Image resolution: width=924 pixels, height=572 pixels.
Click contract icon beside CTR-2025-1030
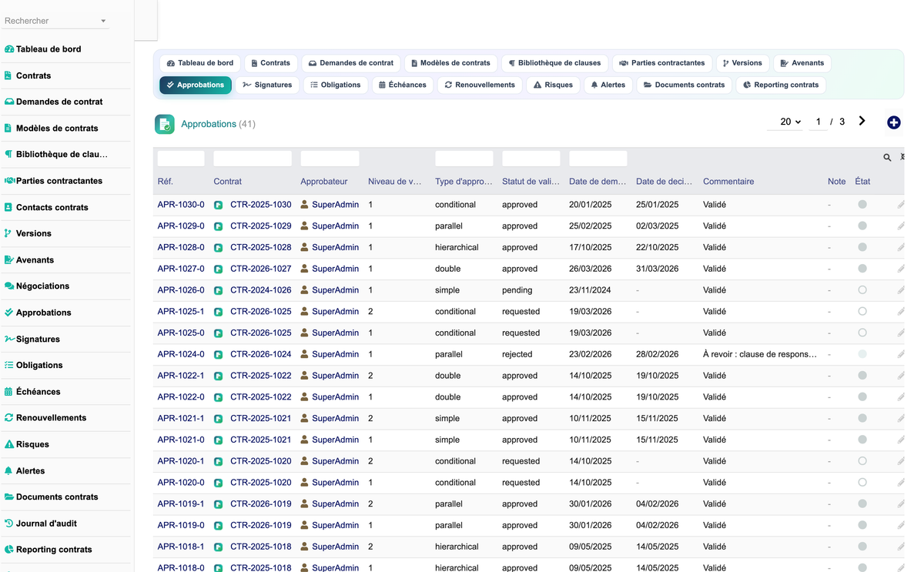(218, 205)
